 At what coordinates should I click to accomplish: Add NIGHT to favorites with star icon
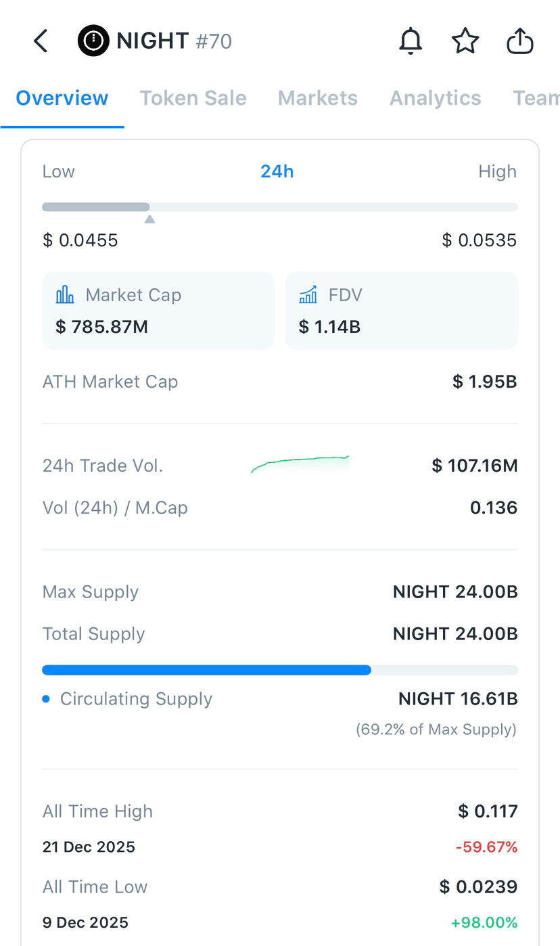point(465,42)
